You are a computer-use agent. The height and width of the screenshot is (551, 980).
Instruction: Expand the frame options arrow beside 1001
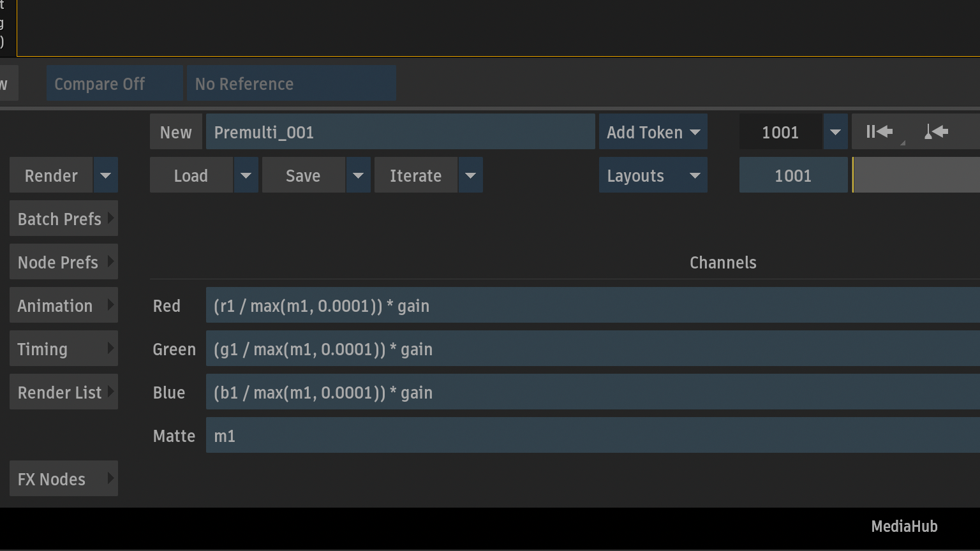point(836,132)
